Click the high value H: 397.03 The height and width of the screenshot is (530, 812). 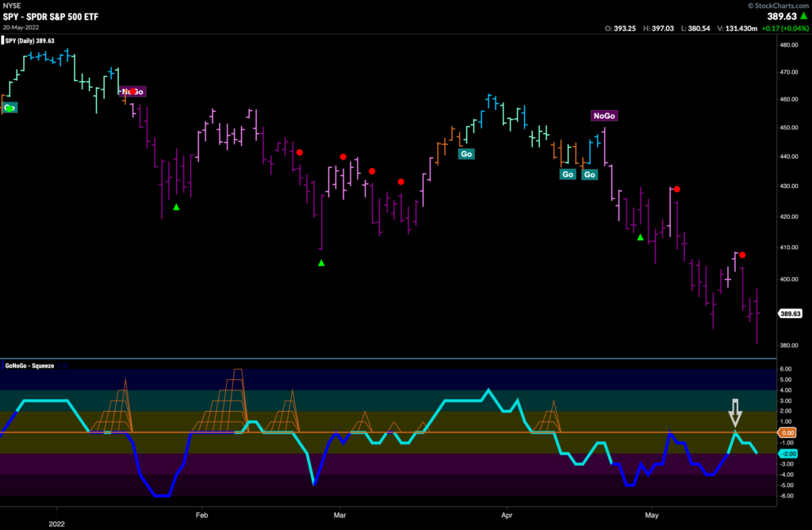[658, 29]
